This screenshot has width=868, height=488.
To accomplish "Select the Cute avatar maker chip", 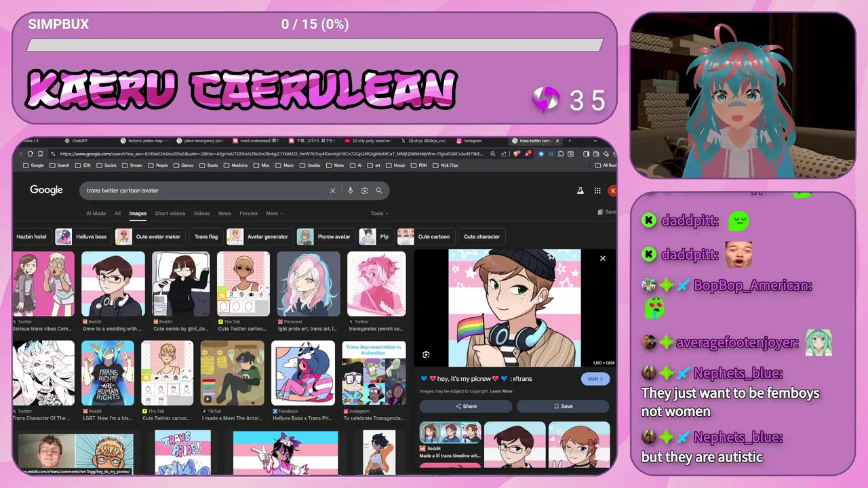I will click(150, 237).
